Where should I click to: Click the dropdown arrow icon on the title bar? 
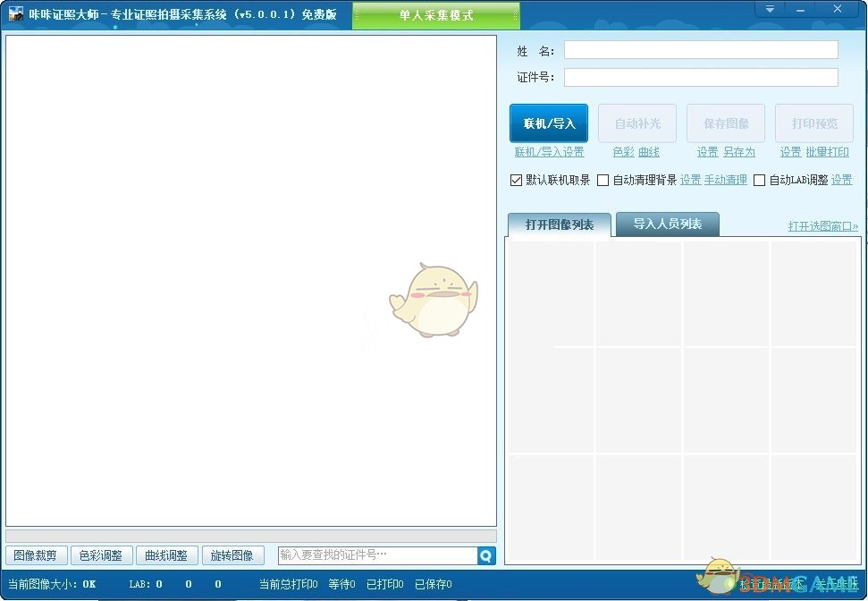tap(769, 9)
